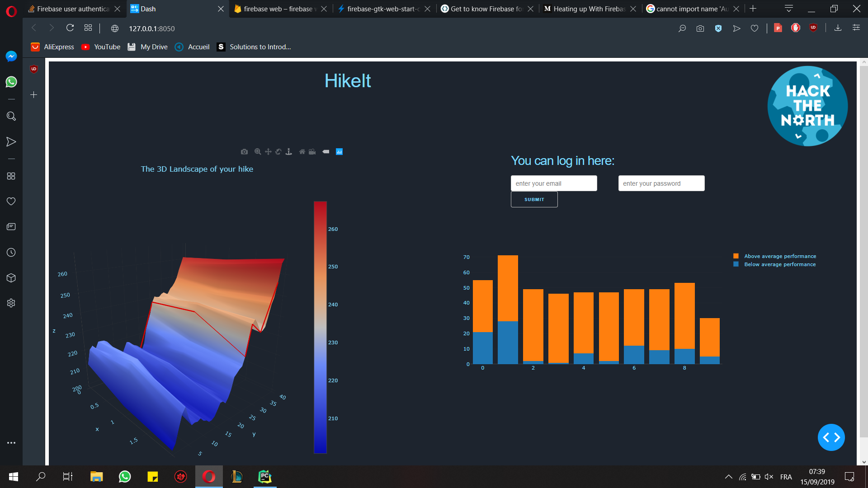Toggle Below average performance legend entry
Viewport: 868px width, 488px height.
click(780, 264)
